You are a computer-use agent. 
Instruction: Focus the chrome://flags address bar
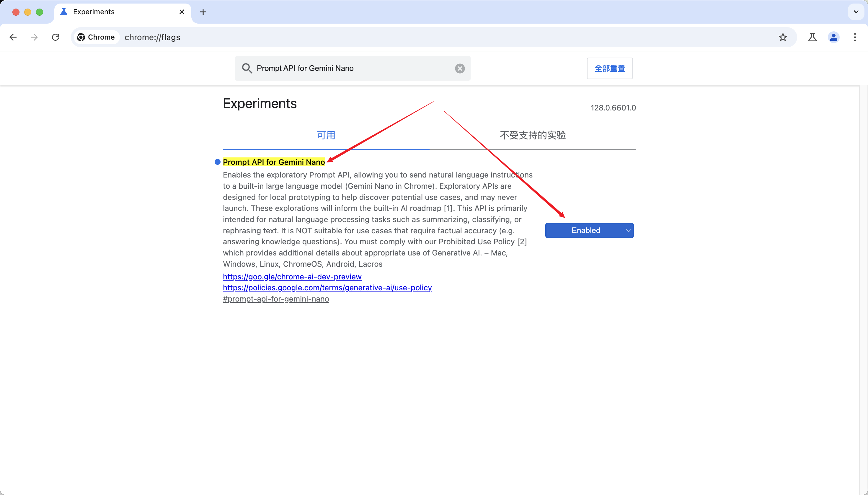(x=433, y=37)
